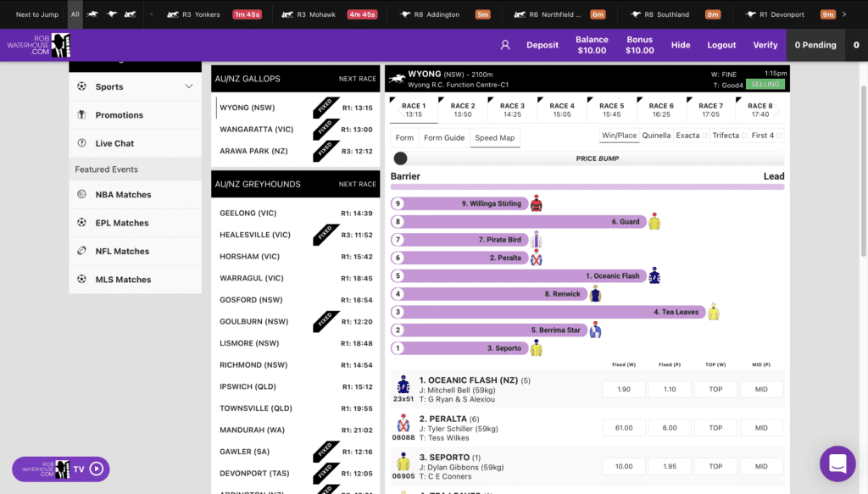Screen dimensions: 868x494
Task: Click the Wyong horse racing icon in header
Action: (397, 79)
